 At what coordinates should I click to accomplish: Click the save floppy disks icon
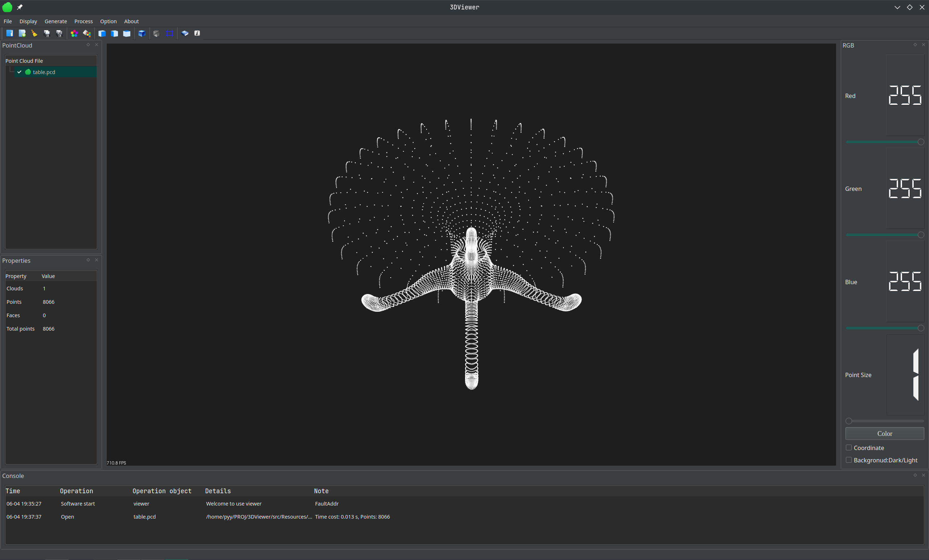pyautogui.click(x=47, y=33)
